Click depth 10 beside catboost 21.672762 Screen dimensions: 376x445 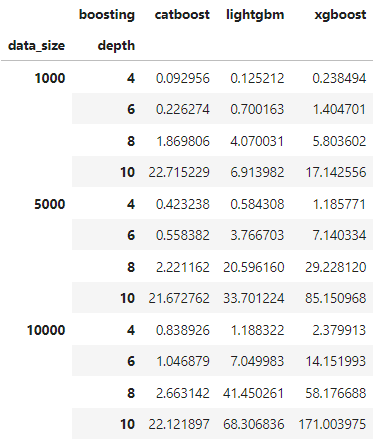click(127, 298)
